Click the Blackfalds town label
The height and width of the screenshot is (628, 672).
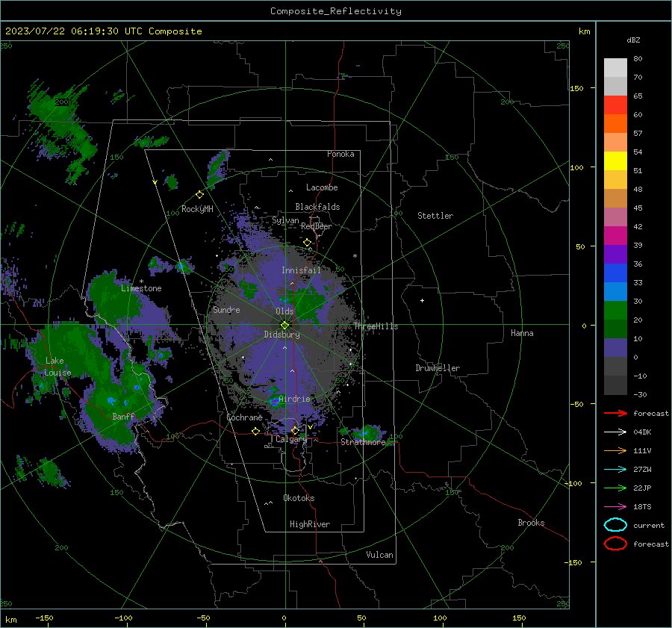tap(317, 207)
